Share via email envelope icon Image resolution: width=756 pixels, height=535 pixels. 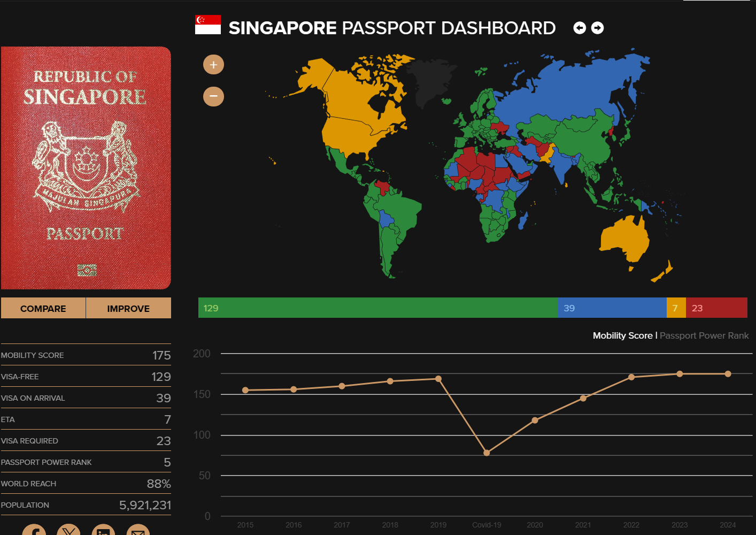pos(138,530)
